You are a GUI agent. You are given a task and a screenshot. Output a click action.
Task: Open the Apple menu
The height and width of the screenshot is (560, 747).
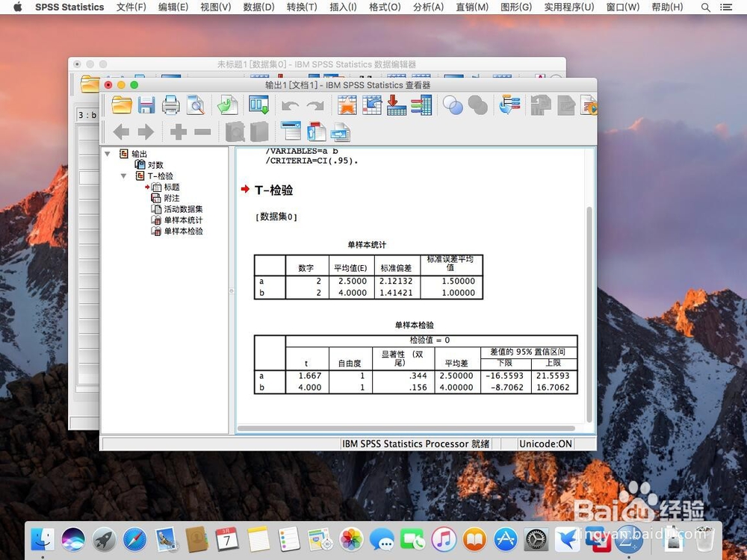coord(18,7)
